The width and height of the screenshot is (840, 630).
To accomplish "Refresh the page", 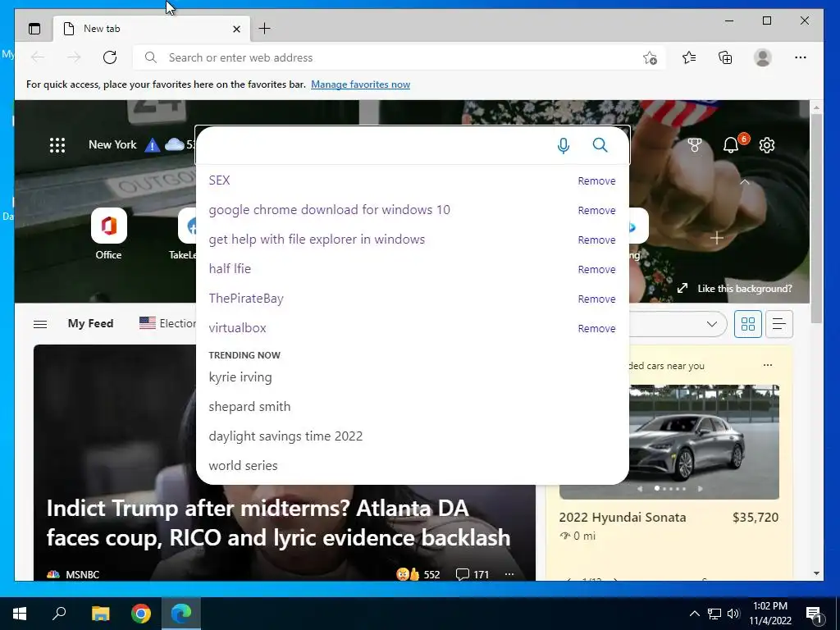I will (110, 57).
